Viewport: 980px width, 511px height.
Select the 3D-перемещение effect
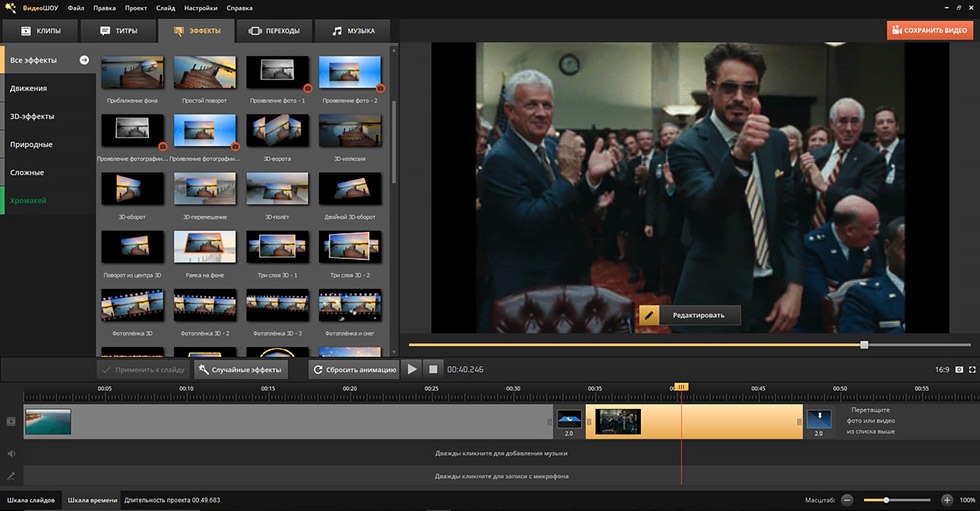point(205,189)
